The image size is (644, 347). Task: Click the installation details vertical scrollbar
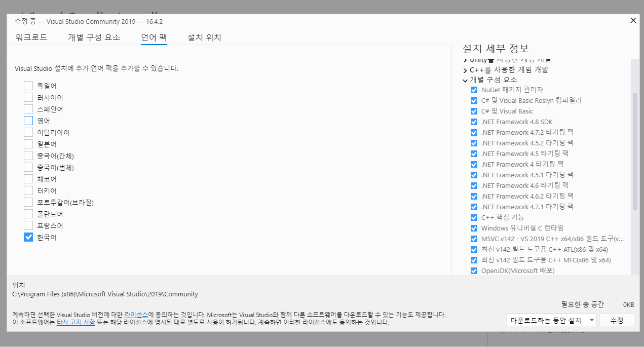pyautogui.click(x=635, y=152)
